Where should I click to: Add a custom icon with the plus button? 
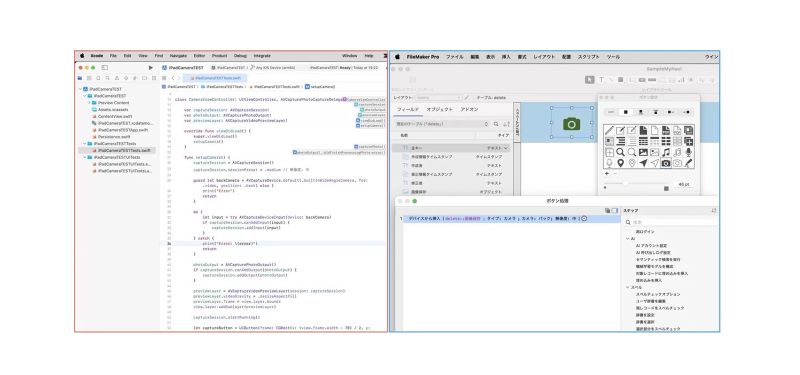pos(607,173)
